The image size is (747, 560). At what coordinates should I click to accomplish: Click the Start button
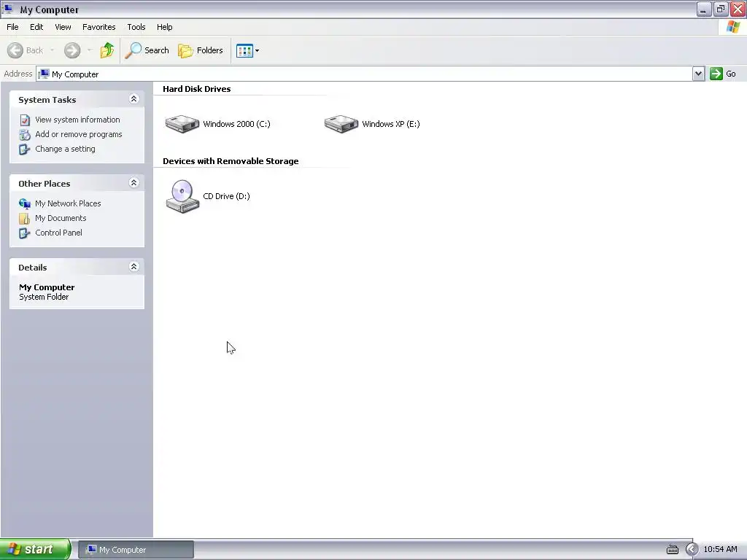coord(35,549)
